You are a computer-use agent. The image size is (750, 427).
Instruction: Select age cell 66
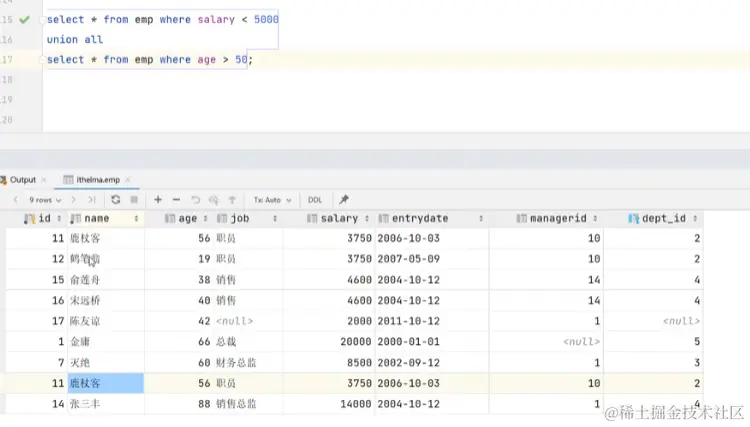tap(178, 342)
